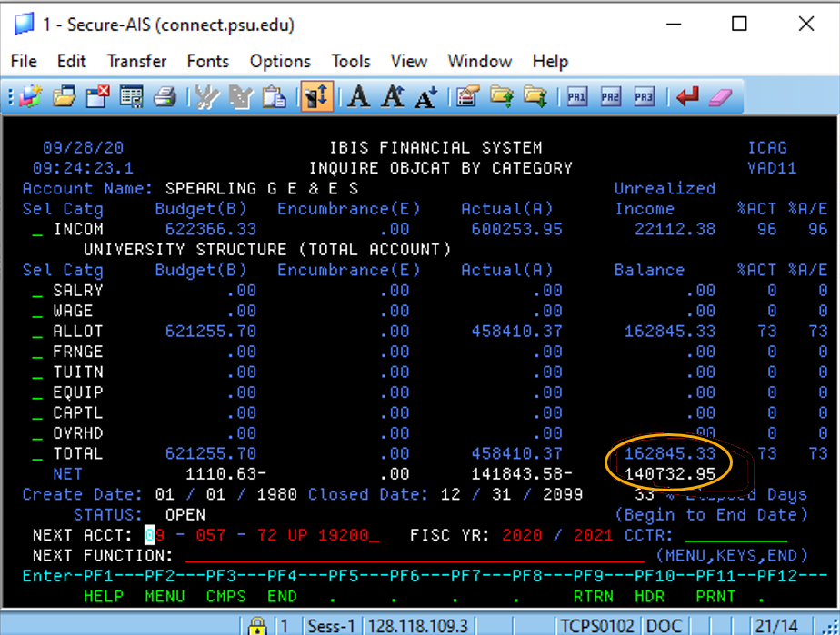Click the security lock indicator
The image size is (840, 635).
point(256,626)
